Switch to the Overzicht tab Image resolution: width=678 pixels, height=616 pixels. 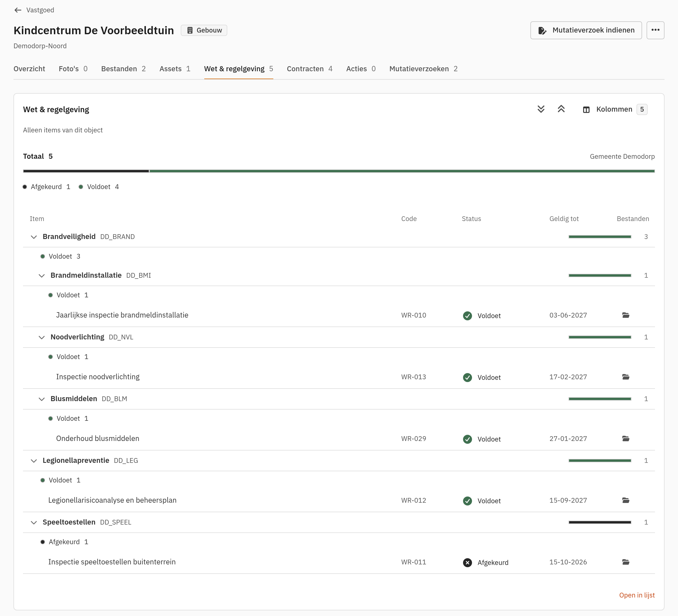29,69
